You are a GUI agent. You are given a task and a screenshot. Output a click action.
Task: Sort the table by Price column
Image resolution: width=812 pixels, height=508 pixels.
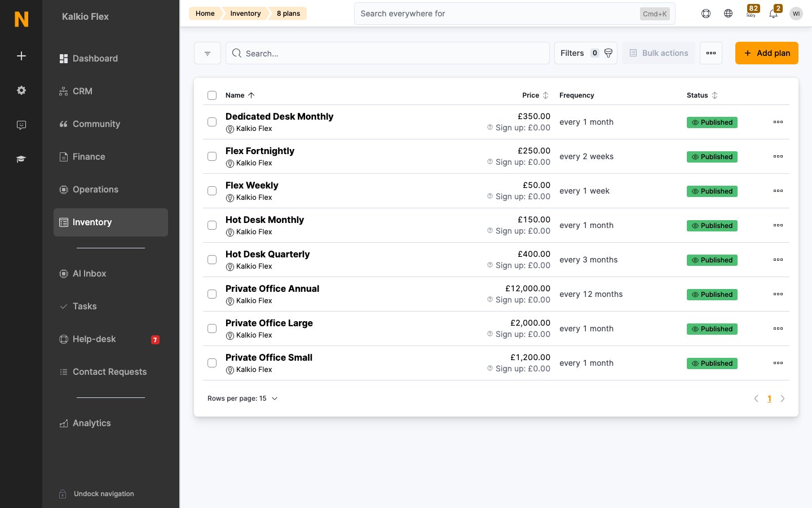click(x=535, y=95)
